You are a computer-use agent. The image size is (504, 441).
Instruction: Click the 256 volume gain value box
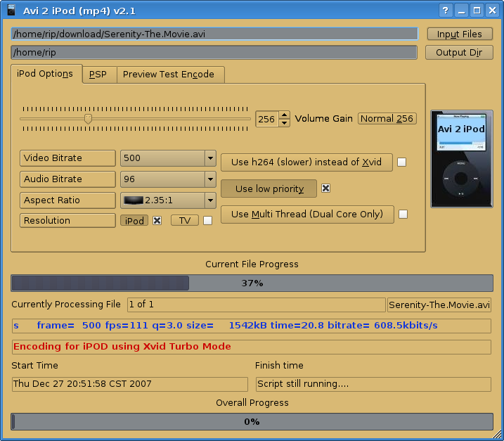click(x=267, y=119)
